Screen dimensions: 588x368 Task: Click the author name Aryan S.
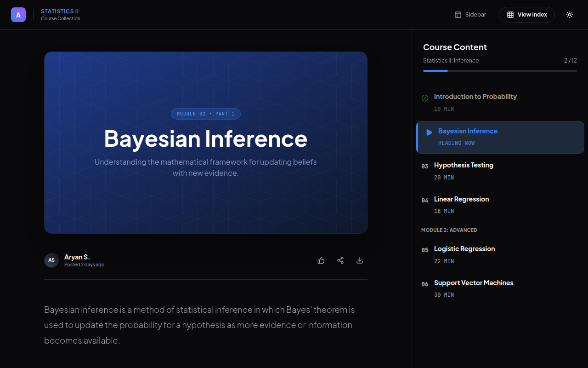(77, 257)
